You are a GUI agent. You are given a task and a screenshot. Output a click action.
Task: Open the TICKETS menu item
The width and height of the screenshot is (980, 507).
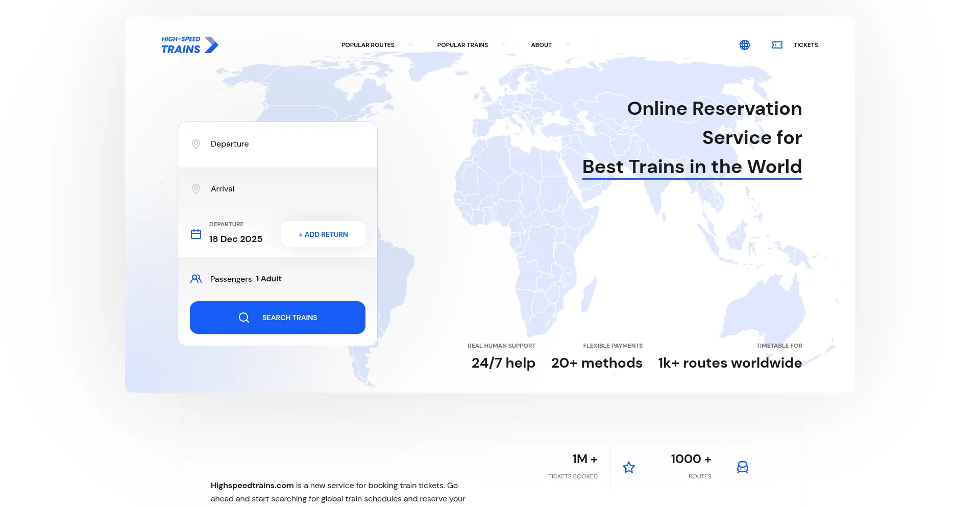pyautogui.click(x=805, y=45)
